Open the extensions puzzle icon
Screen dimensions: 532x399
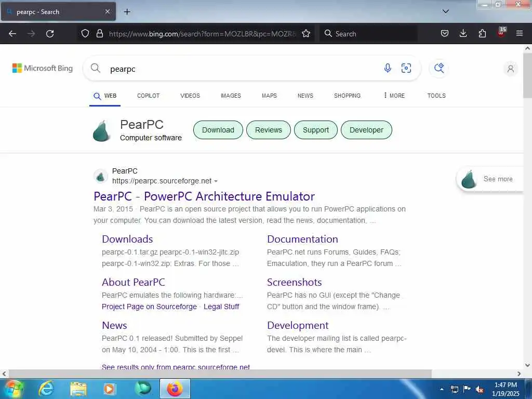(x=482, y=33)
